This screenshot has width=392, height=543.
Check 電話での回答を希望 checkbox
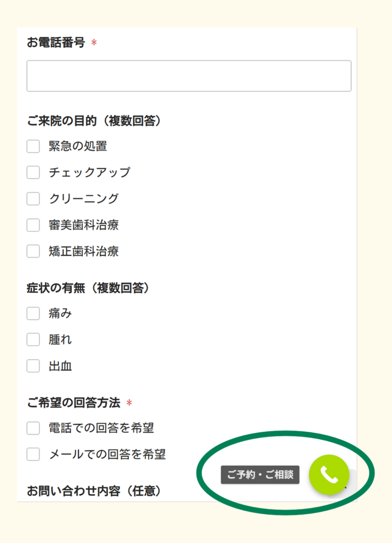coord(33,428)
